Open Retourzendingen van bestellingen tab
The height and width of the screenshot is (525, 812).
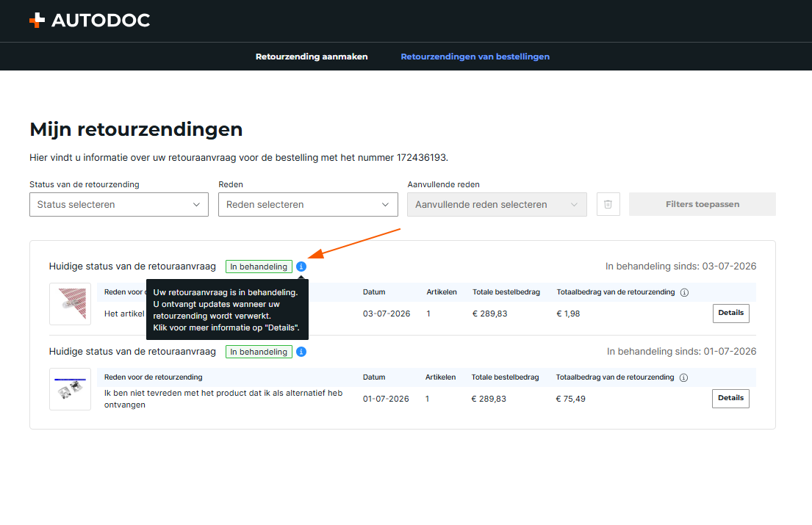[475, 57]
